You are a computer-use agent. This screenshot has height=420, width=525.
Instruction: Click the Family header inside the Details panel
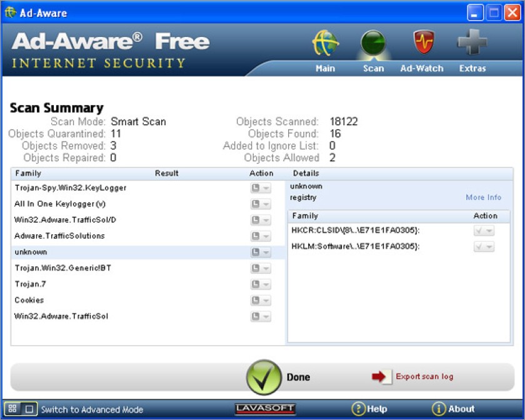(305, 216)
